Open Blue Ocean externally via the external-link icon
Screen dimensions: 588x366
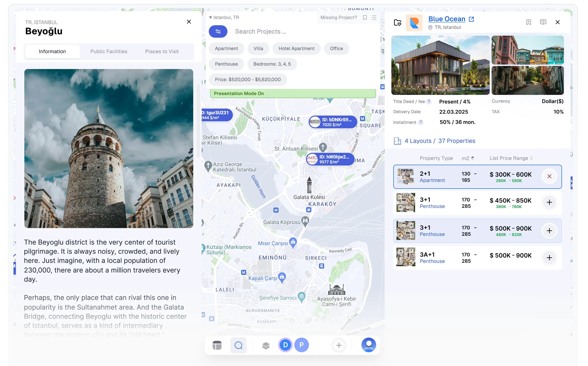click(x=471, y=19)
